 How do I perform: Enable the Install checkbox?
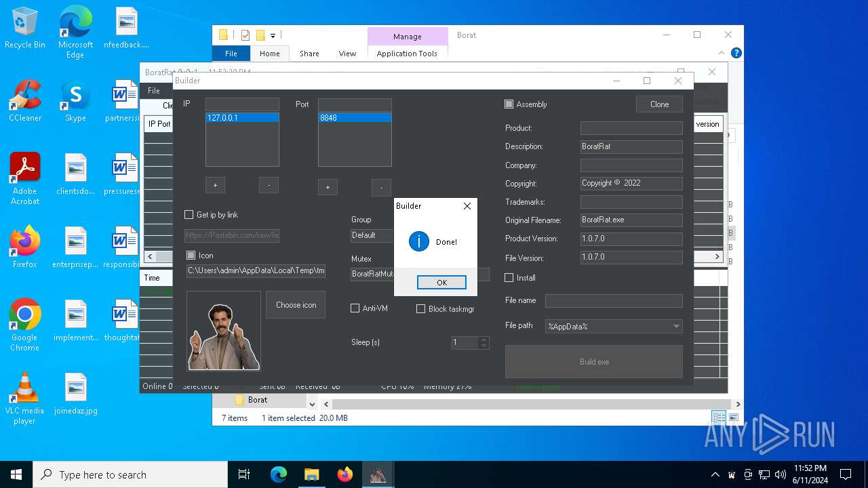[x=509, y=278]
